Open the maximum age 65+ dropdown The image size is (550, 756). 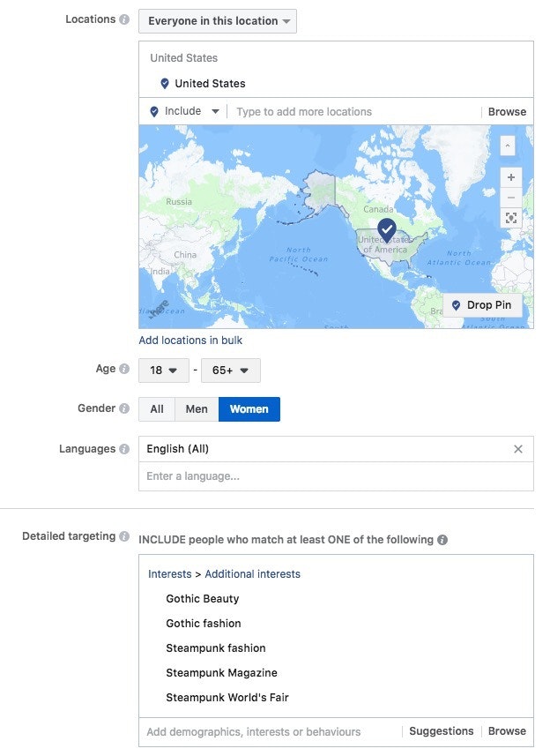pos(230,371)
